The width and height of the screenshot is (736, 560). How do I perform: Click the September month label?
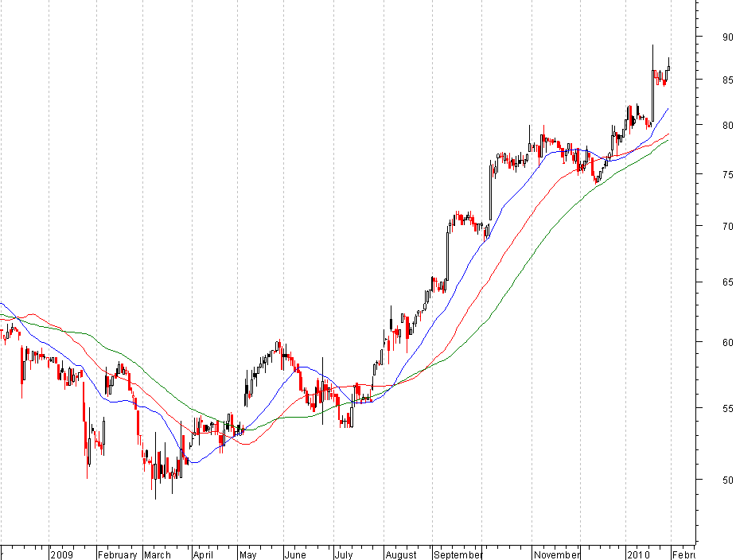[x=458, y=555]
